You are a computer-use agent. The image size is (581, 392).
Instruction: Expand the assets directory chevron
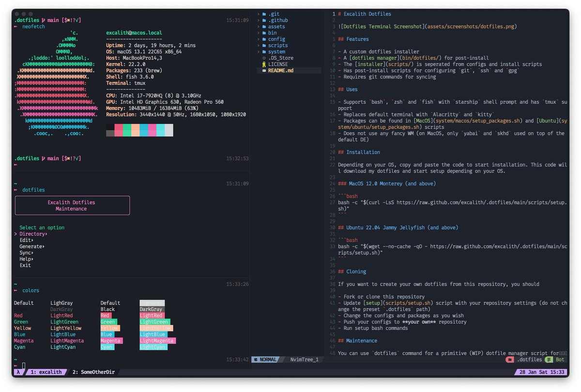coord(258,27)
